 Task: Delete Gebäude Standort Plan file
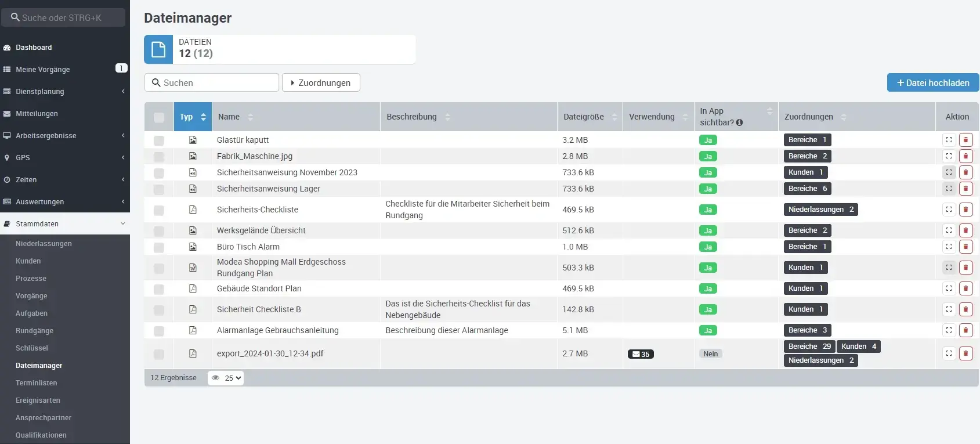[x=965, y=288]
